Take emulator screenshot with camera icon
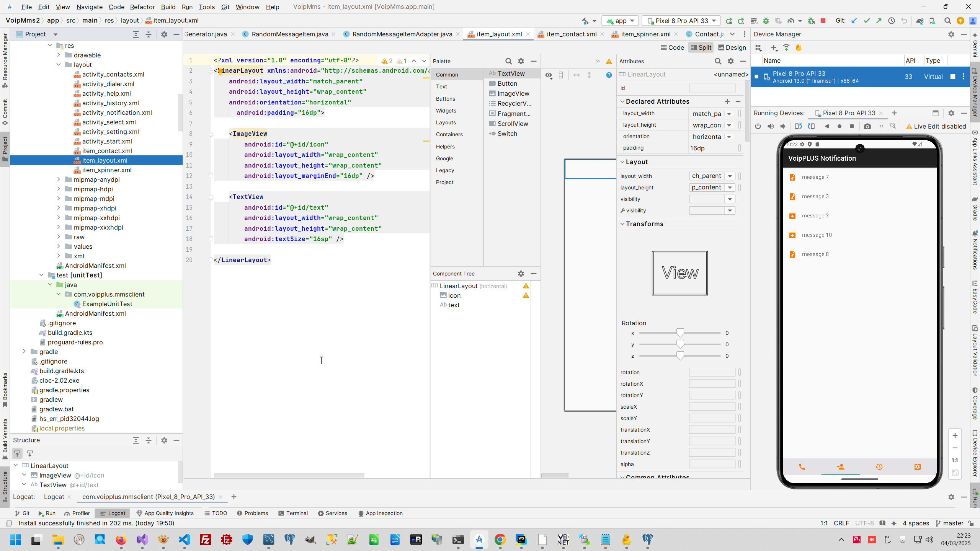 click(x=867, y=126)
